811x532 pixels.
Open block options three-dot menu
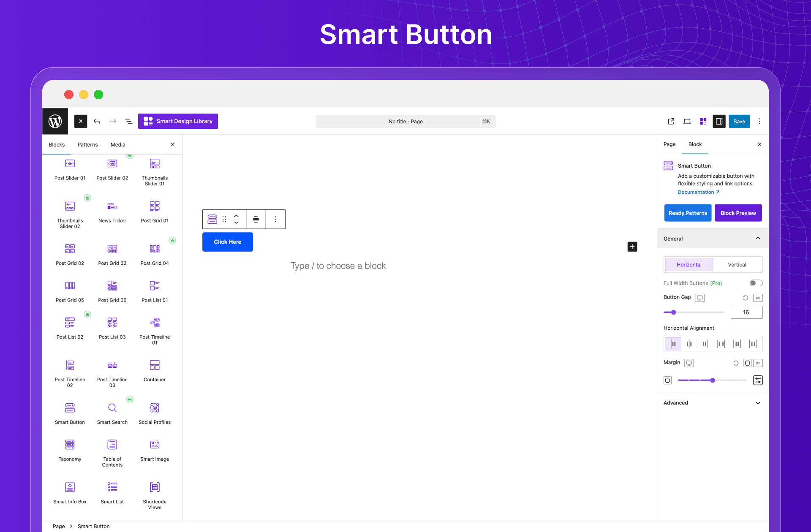pos(275,219)
